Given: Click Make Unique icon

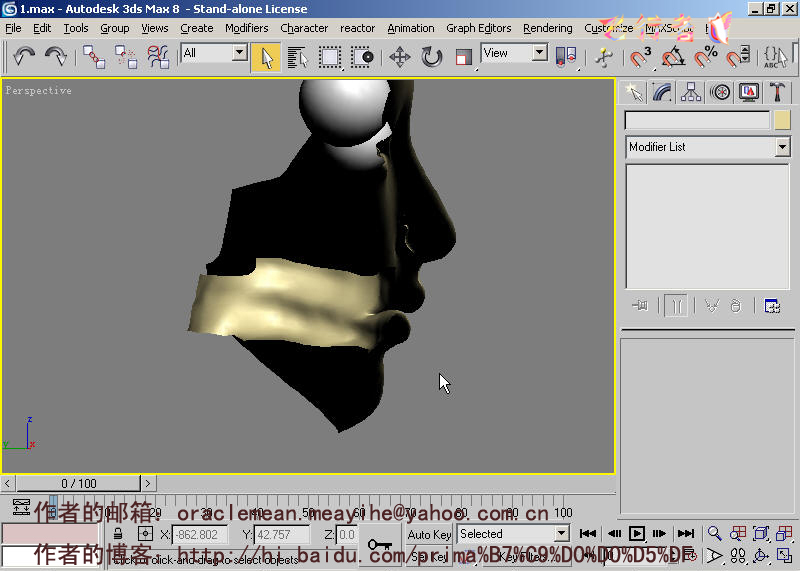Looking at the screenshot, I should 711,306.
